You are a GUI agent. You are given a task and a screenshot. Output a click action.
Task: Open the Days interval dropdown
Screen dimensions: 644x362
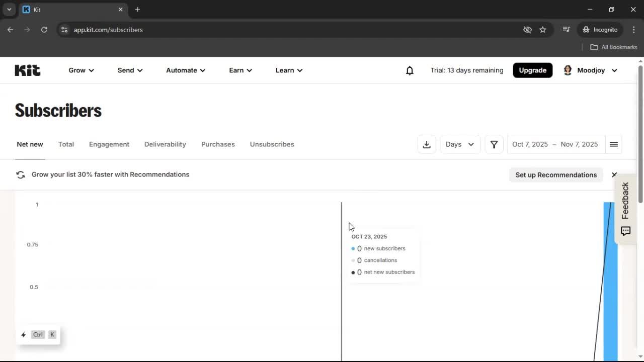[460, 144]
